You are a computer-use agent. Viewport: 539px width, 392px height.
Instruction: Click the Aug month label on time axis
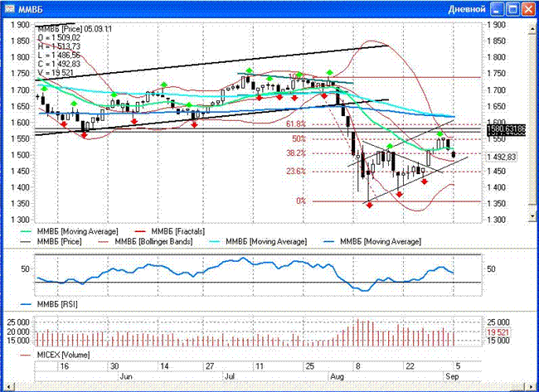(337, 376)
